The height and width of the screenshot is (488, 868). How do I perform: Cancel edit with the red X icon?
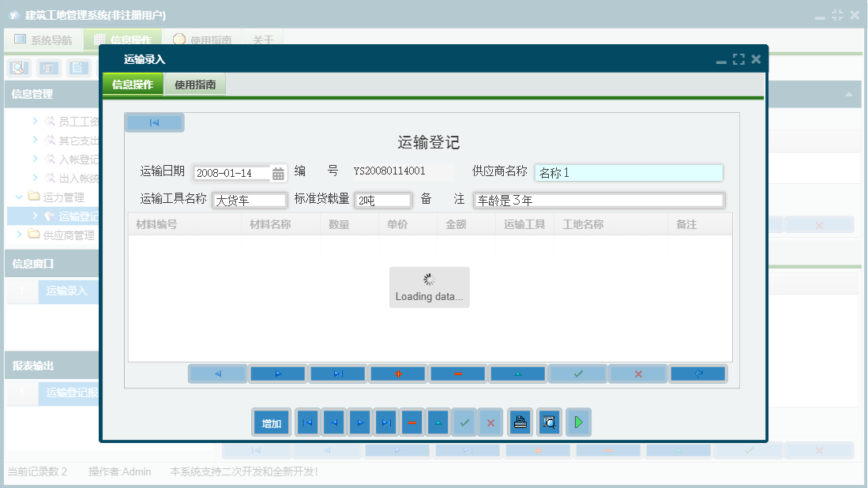[x=490, y=422]
